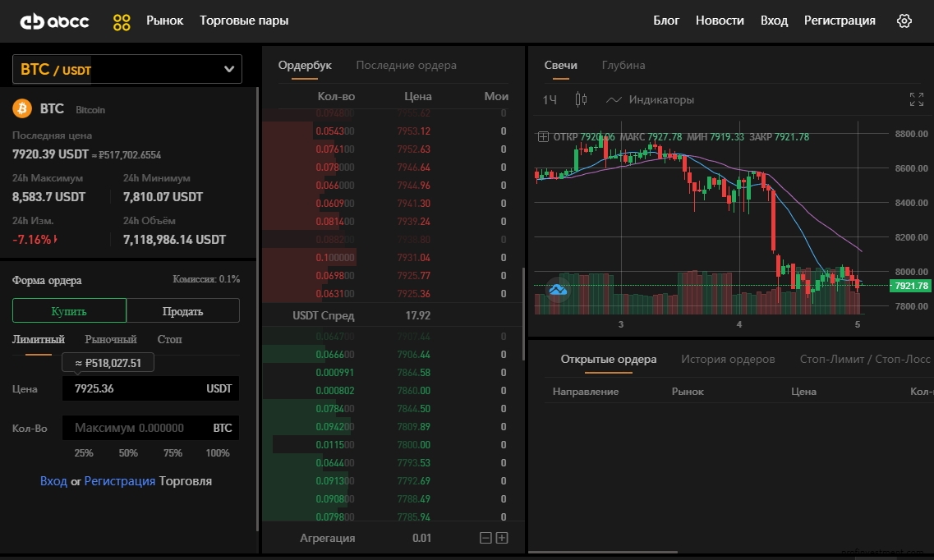Open the Блог page
The width and height of the screenshot is (934, 560).
[666, 21]
